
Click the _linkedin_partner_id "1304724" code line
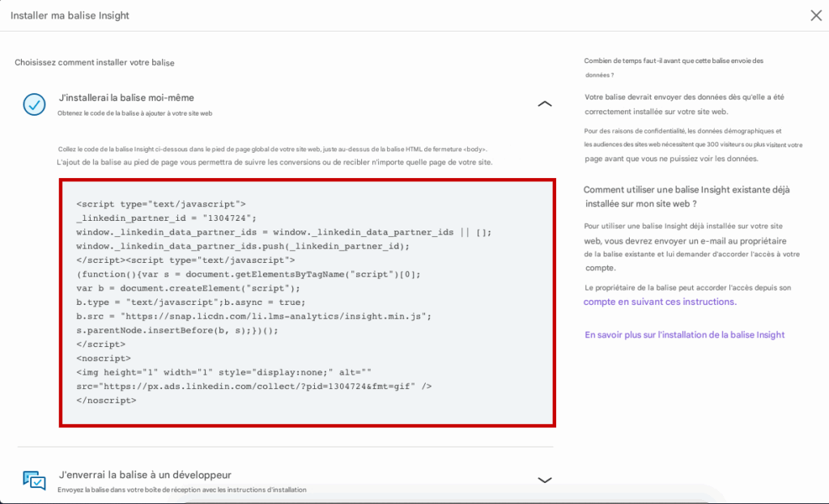click(x=166, y=218)
